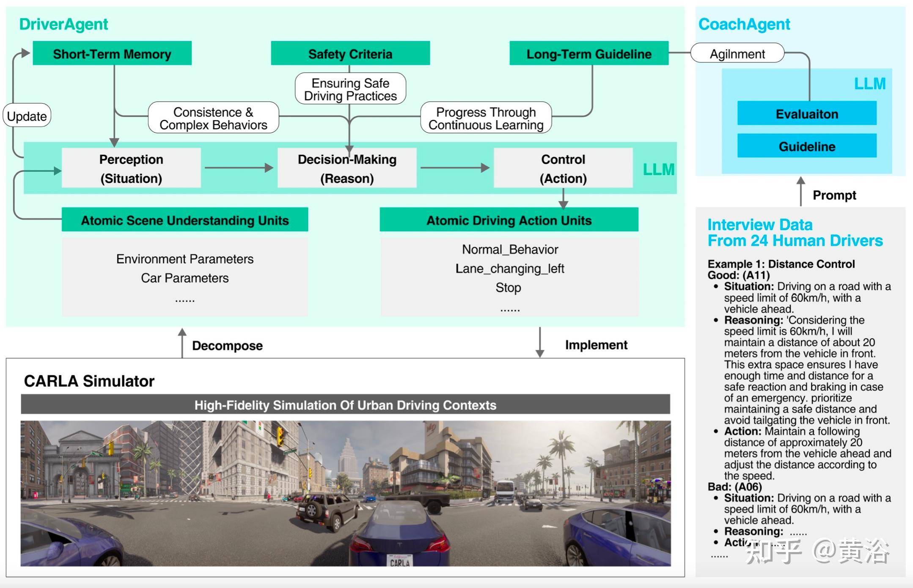
Task: Click the Safety Criteria header
Action: [x=350, y=53]
